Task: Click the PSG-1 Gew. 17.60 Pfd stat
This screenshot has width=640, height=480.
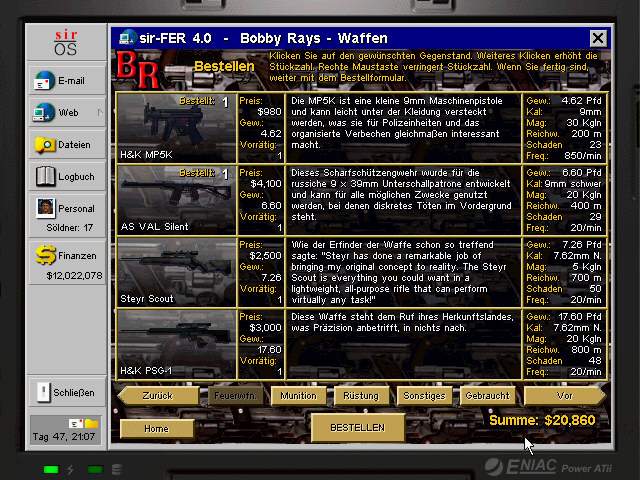Action: [x=564, y=317]
